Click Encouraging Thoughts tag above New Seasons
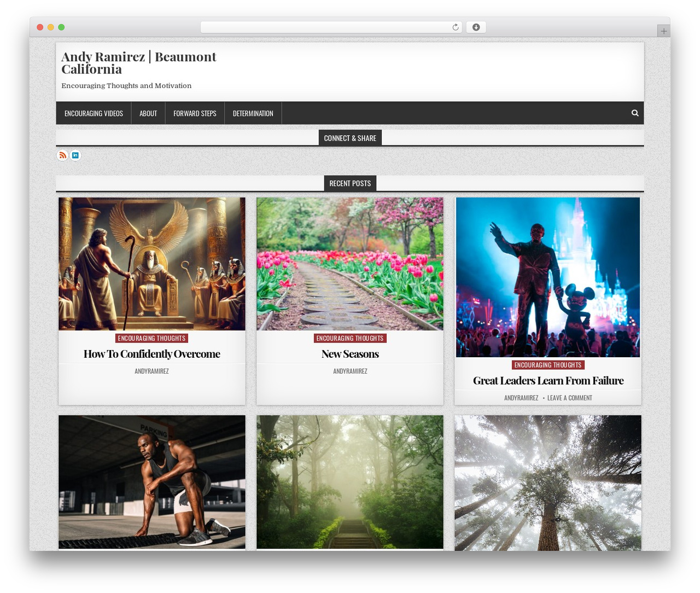 coord(350,338)
